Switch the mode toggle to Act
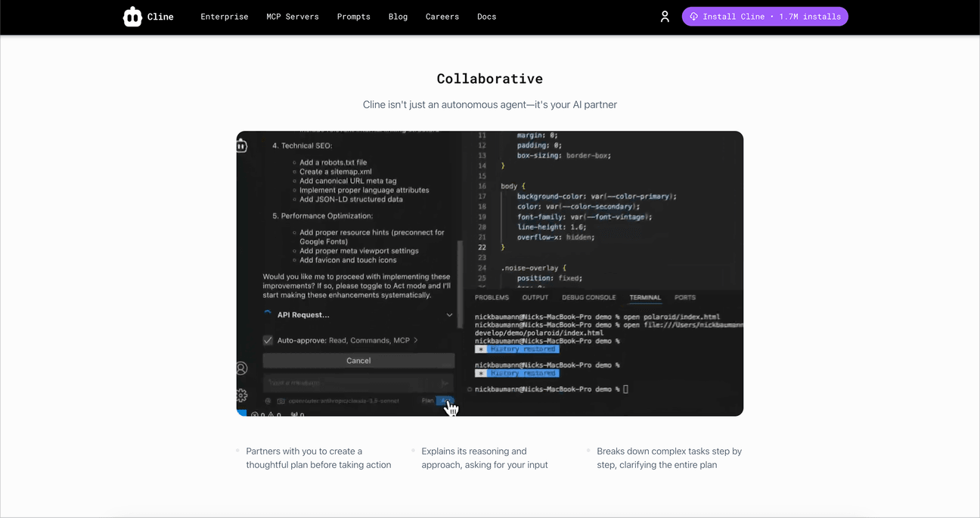Screen dimensions: 980x518 [446, 400]
